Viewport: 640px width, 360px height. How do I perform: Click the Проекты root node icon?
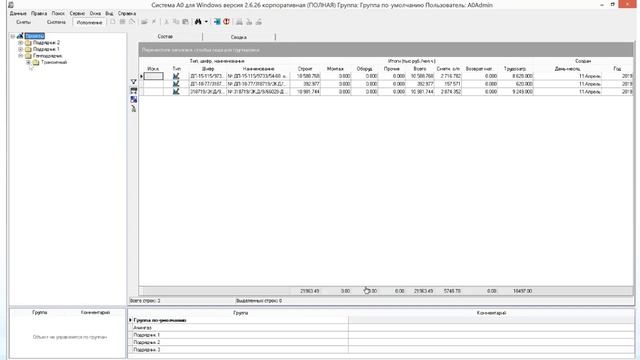point(20,36)
